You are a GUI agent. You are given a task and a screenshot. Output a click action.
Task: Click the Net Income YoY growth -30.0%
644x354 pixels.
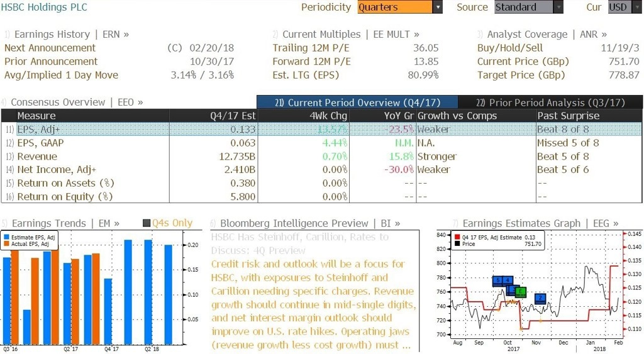click(399, 170)
